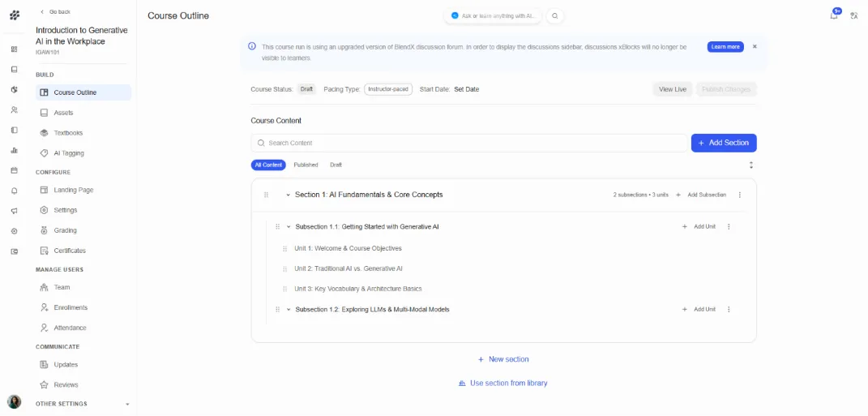Image resolution: width=868 pixels, height=416 pixels.
Task: Open Reviews in the sidebar
Action: [x=83, y=385]
